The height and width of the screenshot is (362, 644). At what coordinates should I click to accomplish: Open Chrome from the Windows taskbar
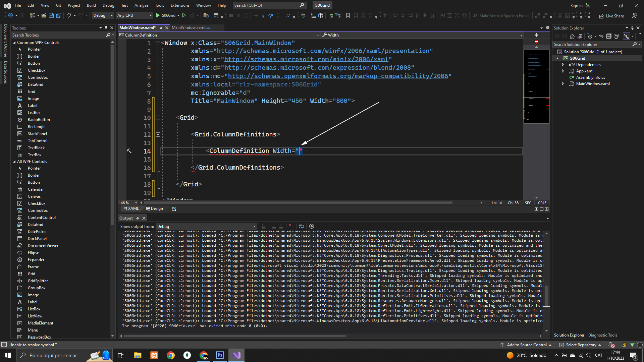pos(171,355)
